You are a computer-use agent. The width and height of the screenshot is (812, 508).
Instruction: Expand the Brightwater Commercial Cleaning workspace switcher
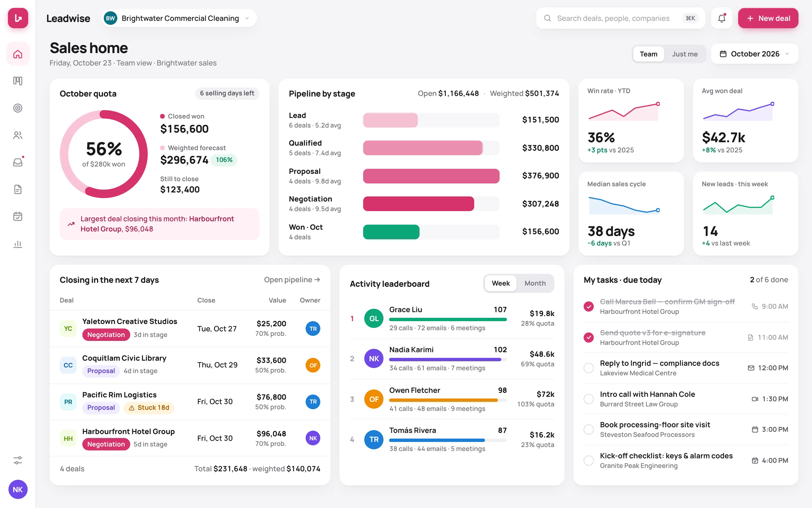pyautogui.click(x=179, y=18)
